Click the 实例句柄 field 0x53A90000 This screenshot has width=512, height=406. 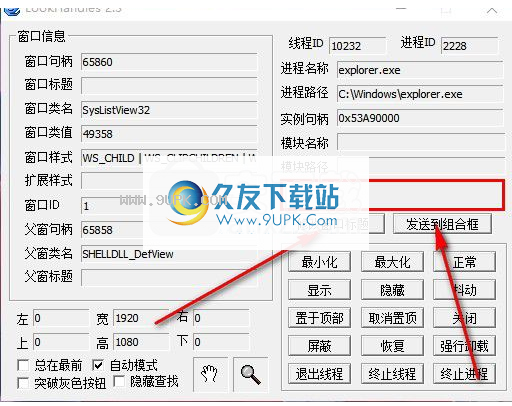point(420,118)
